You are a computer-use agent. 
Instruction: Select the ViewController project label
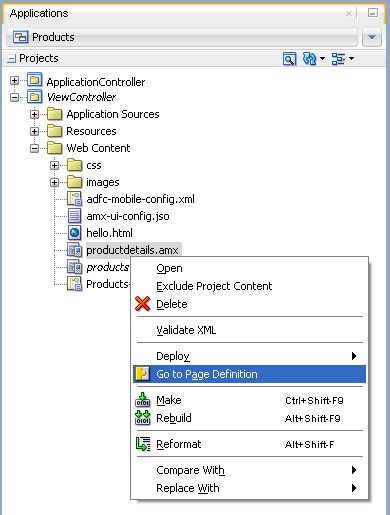tap(81, 97)
